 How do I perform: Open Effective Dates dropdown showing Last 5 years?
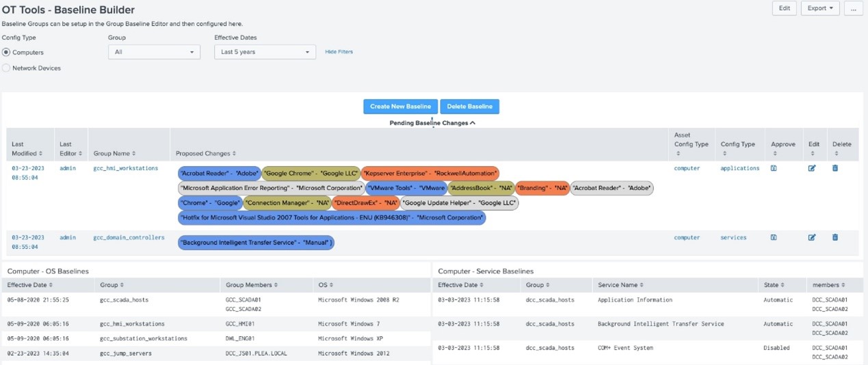(x=265, y=52)
